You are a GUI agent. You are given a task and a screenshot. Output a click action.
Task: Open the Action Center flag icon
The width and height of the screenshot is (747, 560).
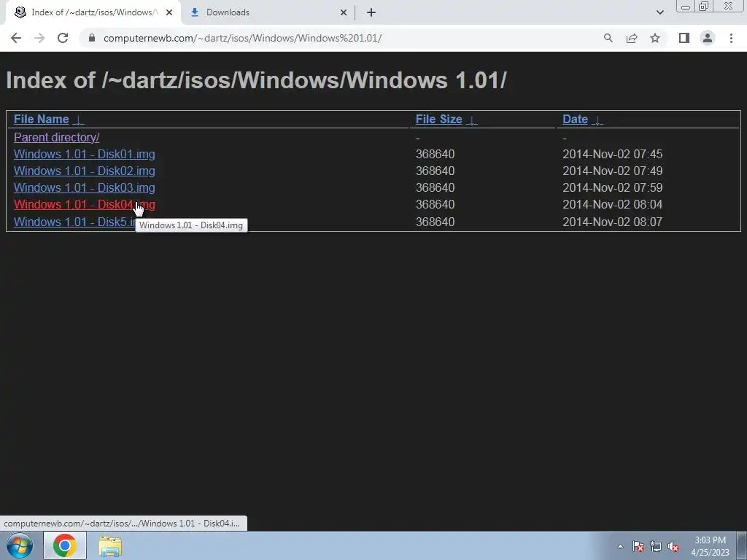[x=638, y=546]
